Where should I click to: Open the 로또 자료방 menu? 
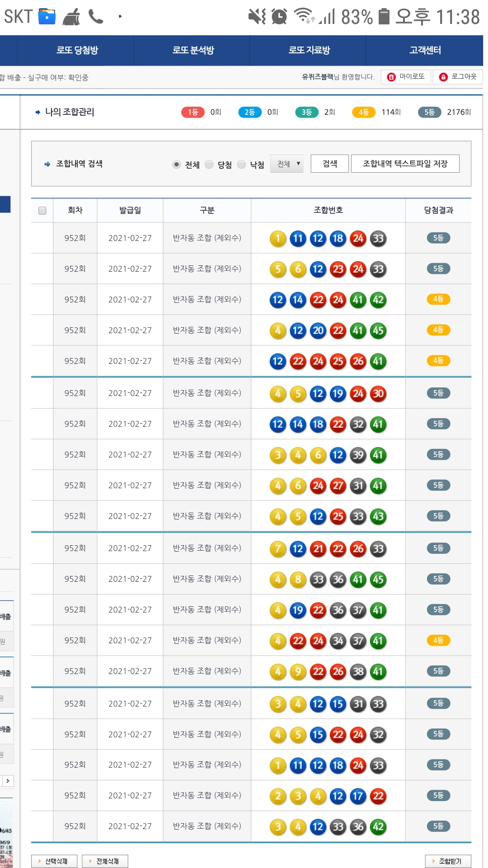pos(309,50)
